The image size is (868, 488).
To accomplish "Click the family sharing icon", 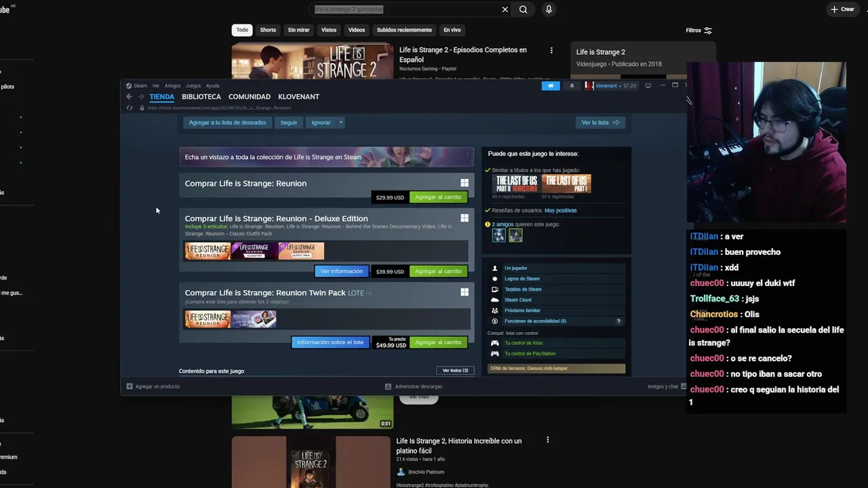I will [x=495, y=310].
